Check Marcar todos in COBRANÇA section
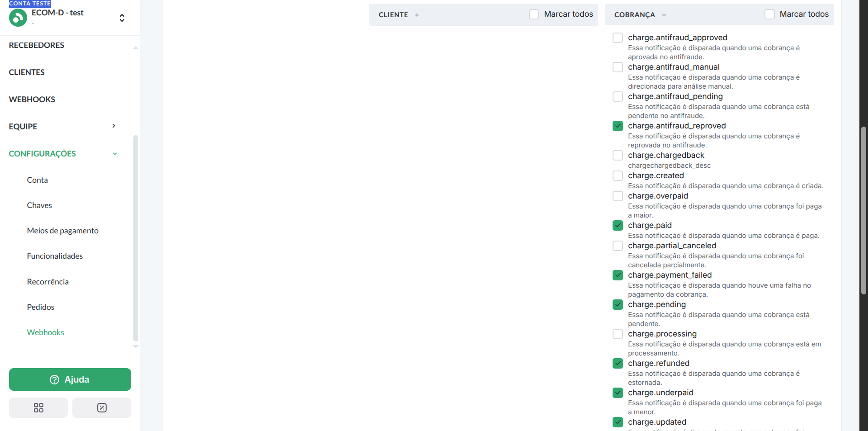The width and height of the screenshot is (868, 431). point(769,14)
